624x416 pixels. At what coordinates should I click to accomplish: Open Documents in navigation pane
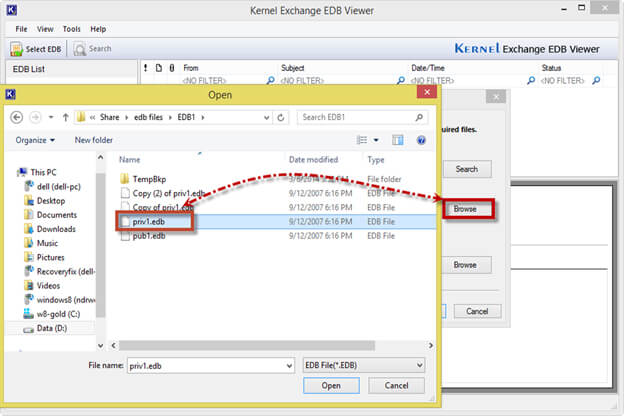point(57,215)
